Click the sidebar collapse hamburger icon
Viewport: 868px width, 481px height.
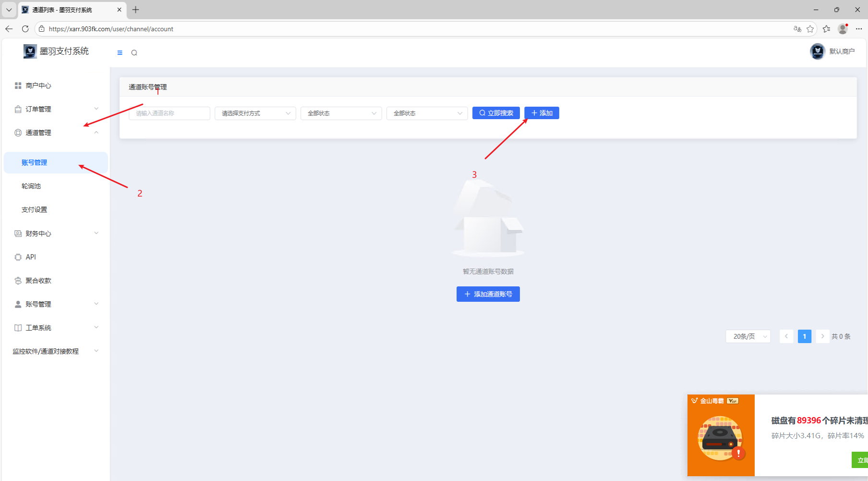120,53
